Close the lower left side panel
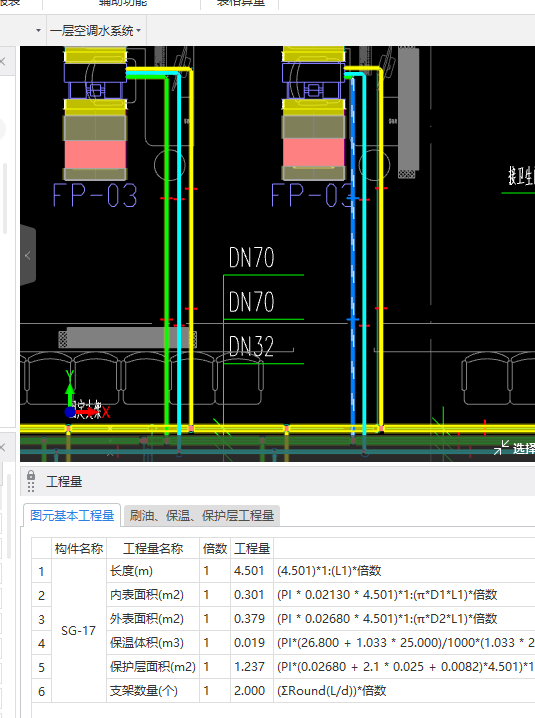Image resolution: width=535 pixels, height=718 pixels. tap(2, 447)
